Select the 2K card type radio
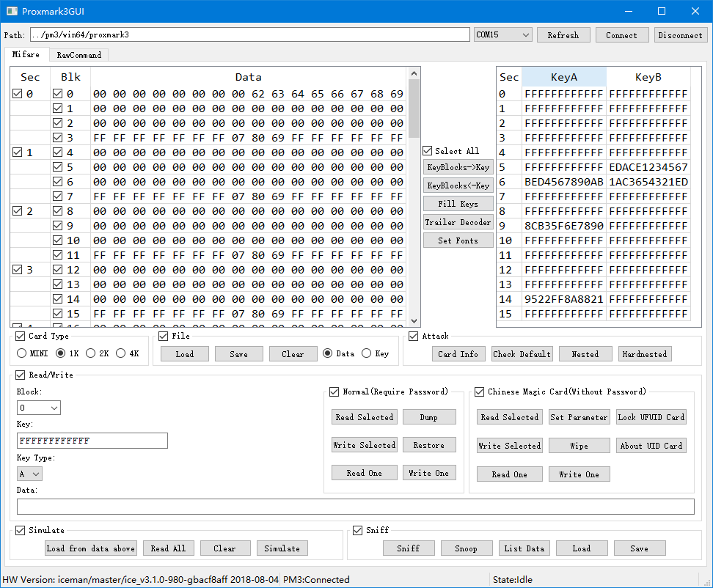This screenshot has width=713, height=588. (90, 353)
